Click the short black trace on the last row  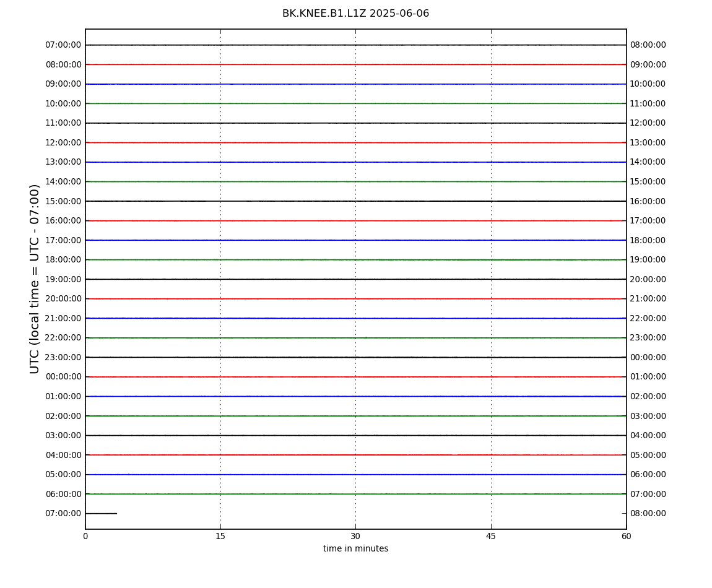(x=102, y=514)
